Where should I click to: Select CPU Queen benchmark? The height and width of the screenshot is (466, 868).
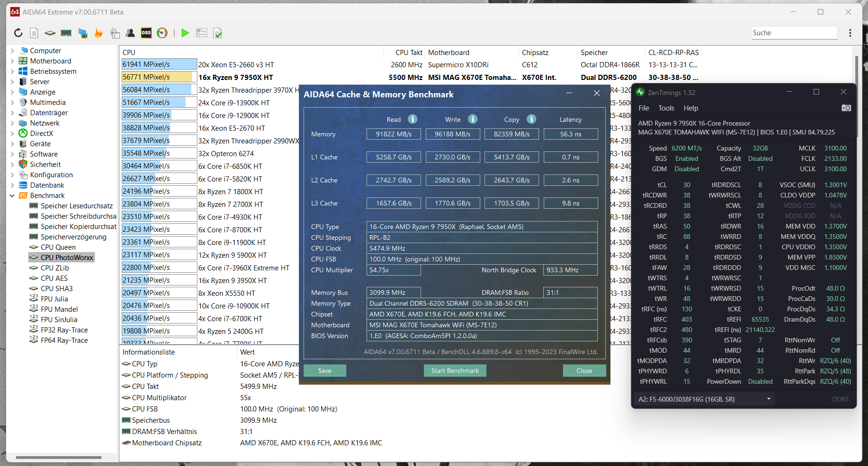coord(58,247)
